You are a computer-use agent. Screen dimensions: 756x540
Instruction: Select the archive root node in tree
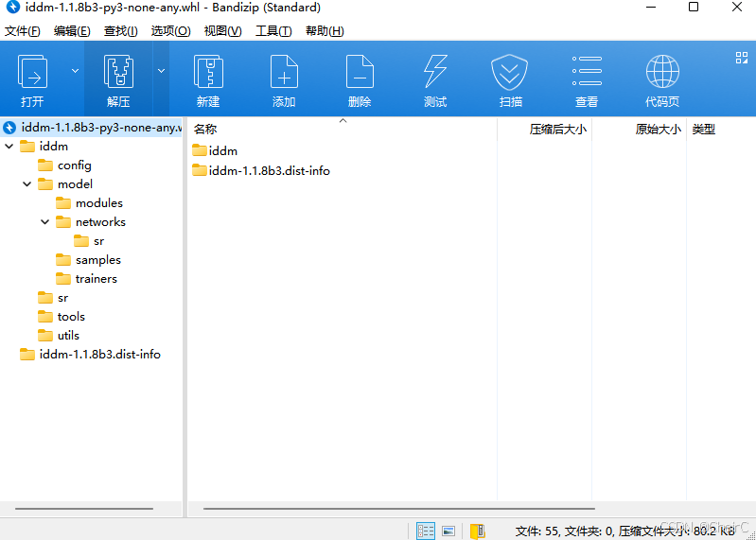pos(91,128)
